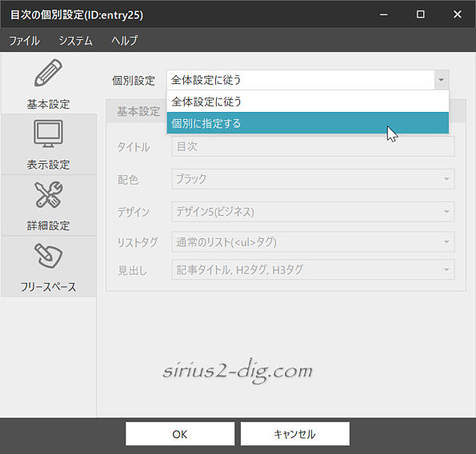This screenshot has width=476, height=454.
Task: Open the ヘルプ menu
Action: (125, 41)
